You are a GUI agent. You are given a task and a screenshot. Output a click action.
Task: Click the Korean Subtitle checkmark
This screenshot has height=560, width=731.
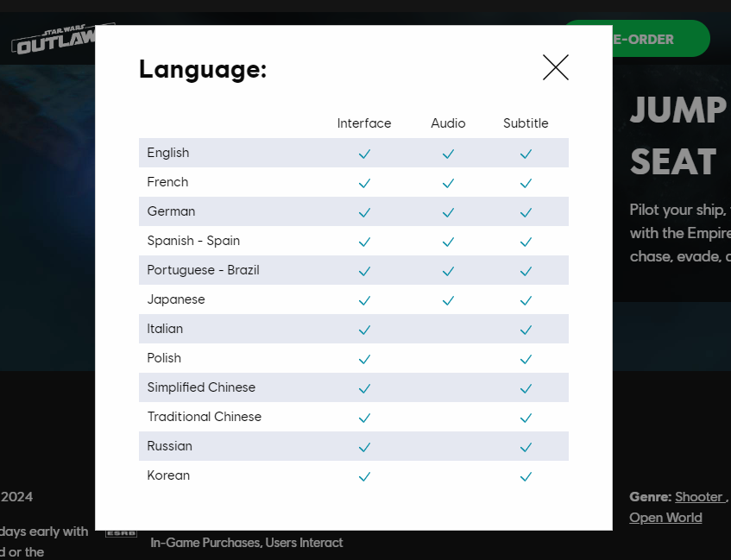[x=526, y=476]
